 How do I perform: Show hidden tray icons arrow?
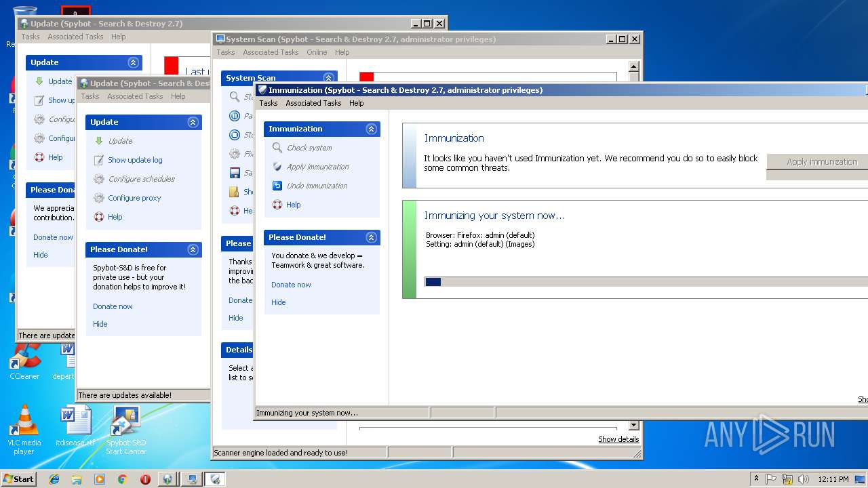tap(756, 479)
